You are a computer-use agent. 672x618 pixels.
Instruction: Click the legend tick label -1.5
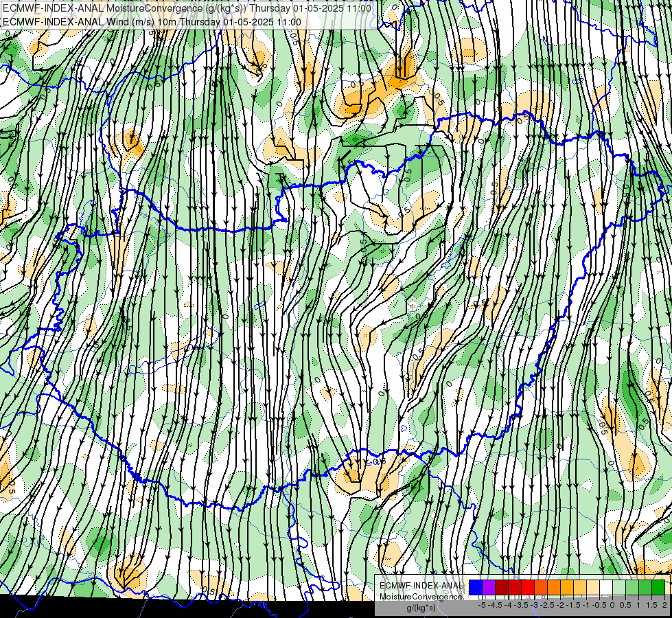pyautogui.click(x=573, y=605)
